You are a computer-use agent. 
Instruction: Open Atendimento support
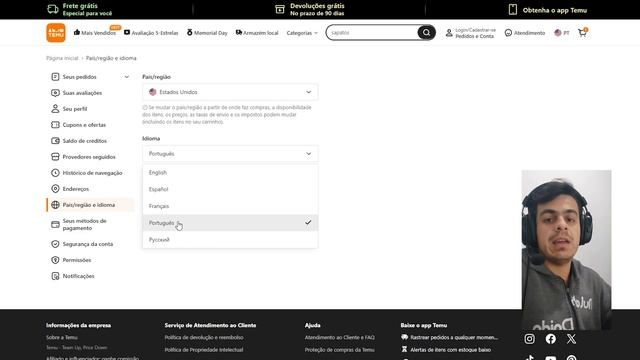(x=524, y=33)
